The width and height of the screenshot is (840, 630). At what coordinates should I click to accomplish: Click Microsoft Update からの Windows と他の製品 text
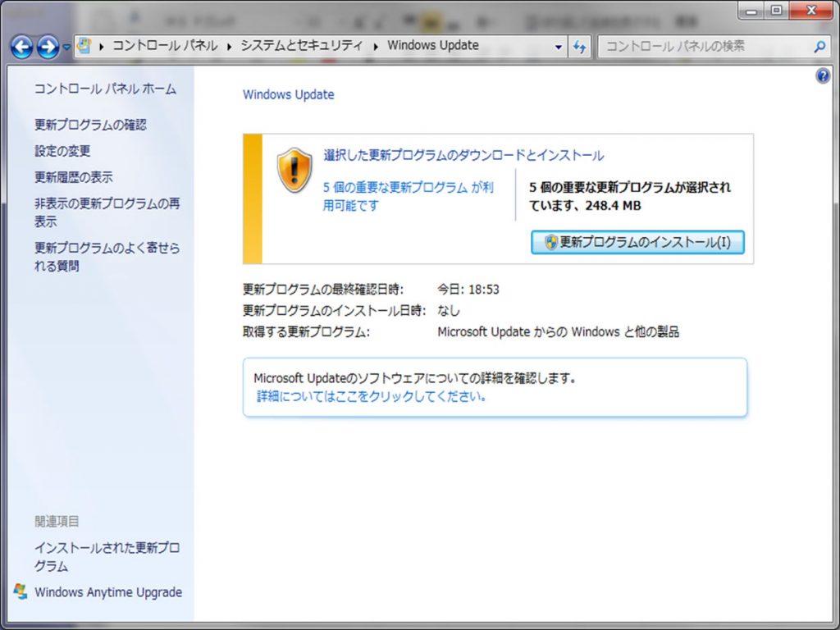[558, 332]
